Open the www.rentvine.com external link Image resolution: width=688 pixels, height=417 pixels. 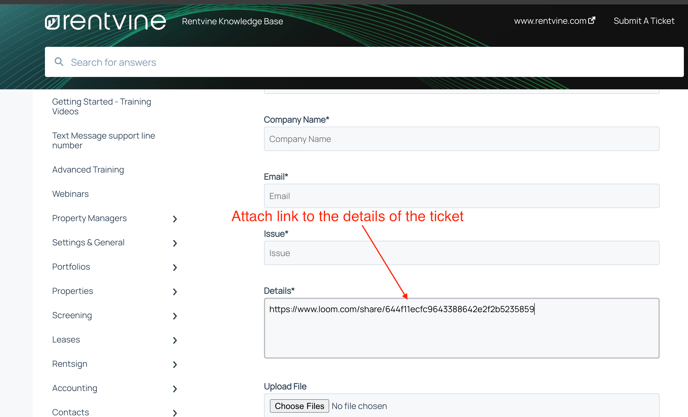click(x=554, y=21)
